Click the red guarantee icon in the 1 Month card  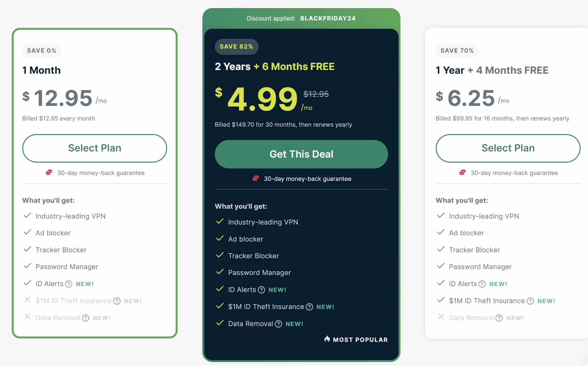pyautogui.click(x=49, y=172)
